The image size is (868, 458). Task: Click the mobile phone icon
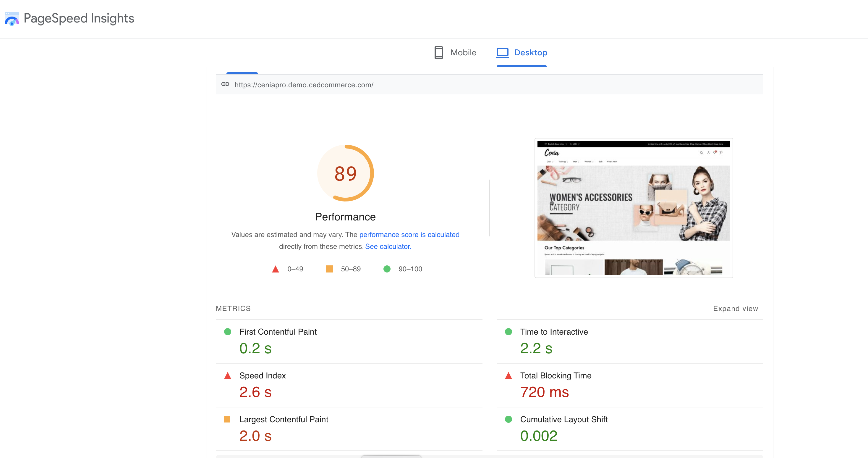pos(438,53)
